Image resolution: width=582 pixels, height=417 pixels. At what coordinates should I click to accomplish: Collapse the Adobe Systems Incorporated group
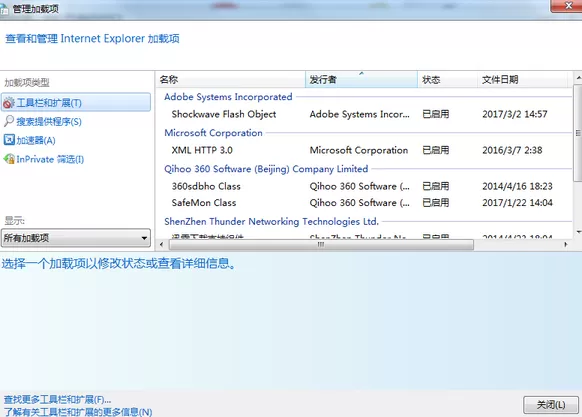point(228,97)
